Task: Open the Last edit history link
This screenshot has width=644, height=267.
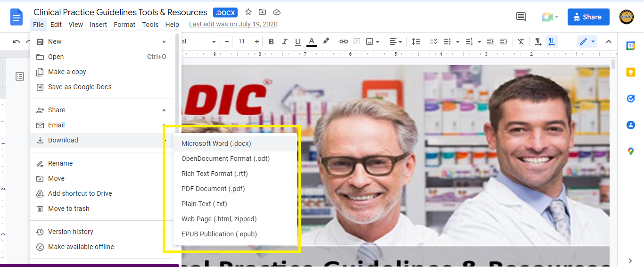Action: pos(233,24)
